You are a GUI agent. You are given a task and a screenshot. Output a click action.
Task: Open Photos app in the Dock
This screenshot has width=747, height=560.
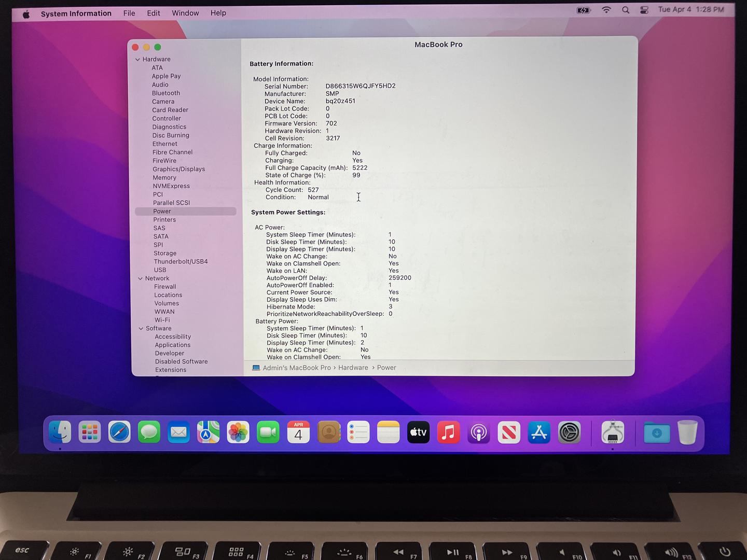tap(238, 432)
